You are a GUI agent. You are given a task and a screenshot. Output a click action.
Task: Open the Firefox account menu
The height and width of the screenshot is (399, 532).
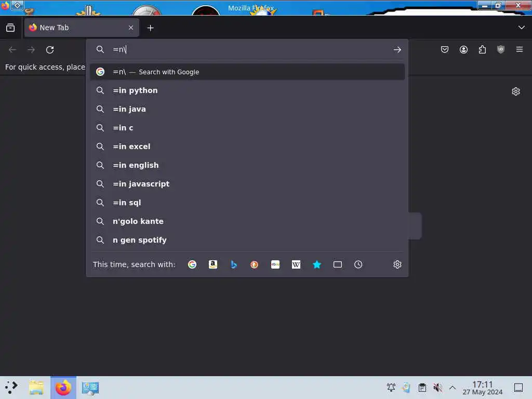tap(463, 49)
